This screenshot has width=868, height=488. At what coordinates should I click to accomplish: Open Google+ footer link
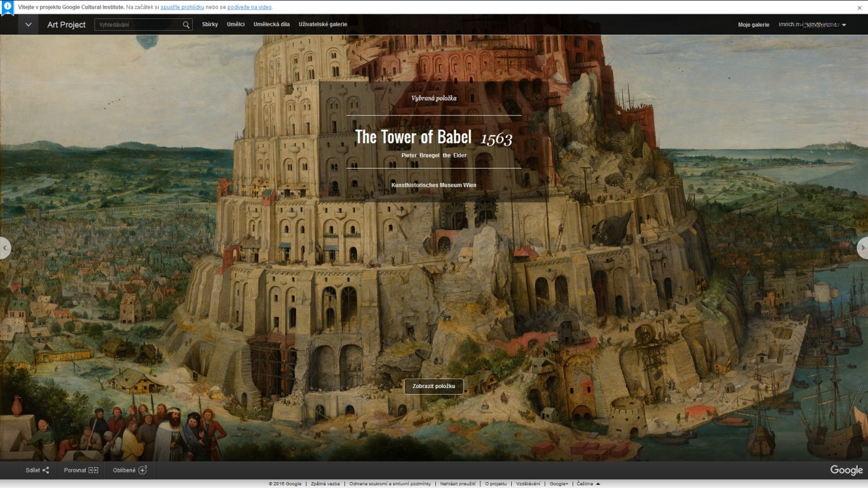click(x=559, y=483)
